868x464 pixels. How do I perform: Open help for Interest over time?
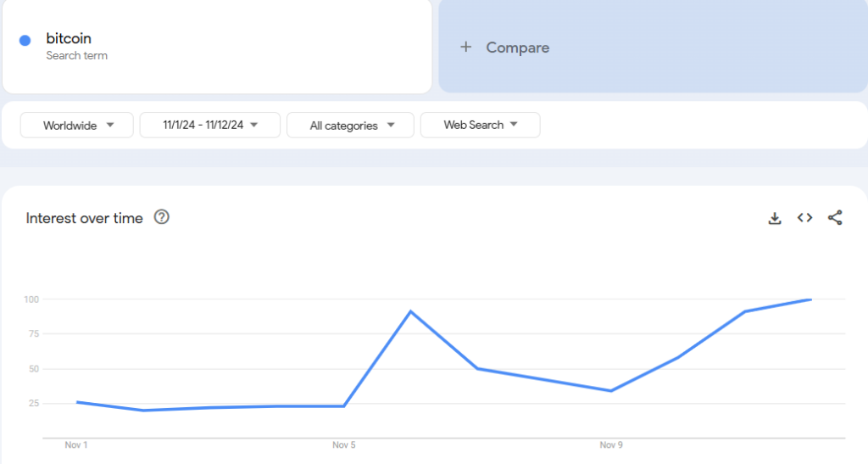(x=162, y=217)
